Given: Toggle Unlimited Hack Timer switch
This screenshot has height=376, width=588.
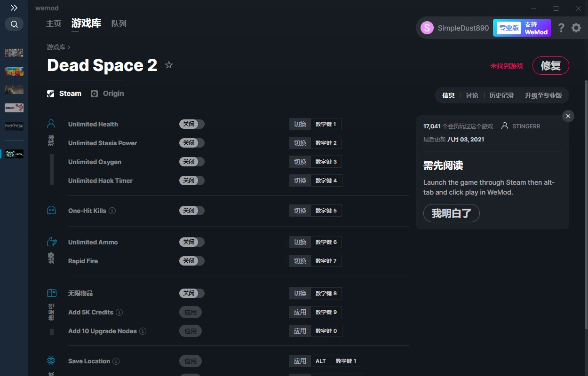Looking at the screenshot, I should click(x=191, y=180).
